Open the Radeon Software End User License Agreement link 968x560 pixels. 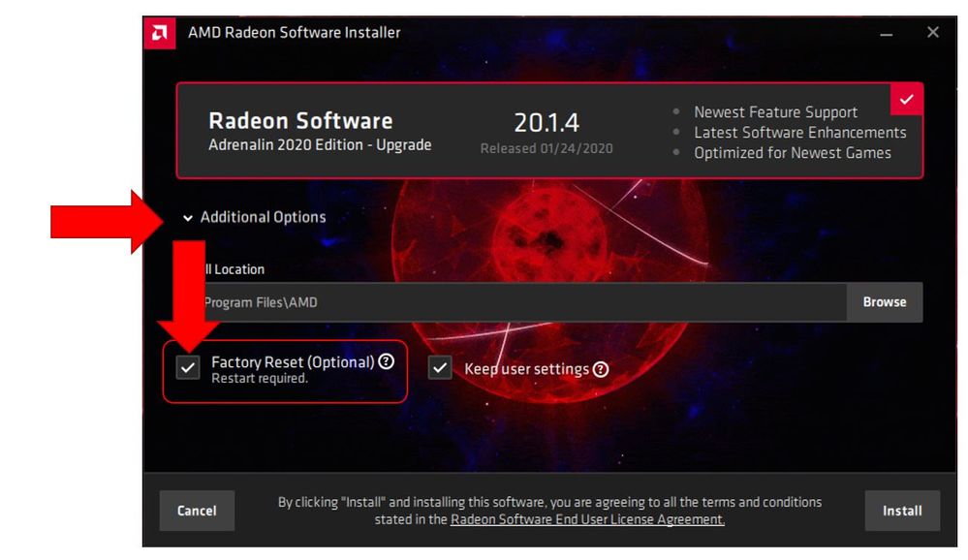(587, 520)
